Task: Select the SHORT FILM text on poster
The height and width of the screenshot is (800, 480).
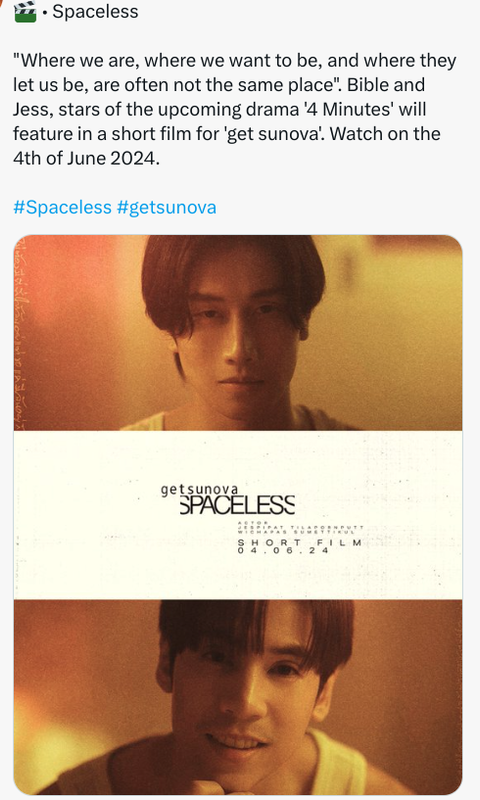Action: pyautogui.click(x=300, y=542)
